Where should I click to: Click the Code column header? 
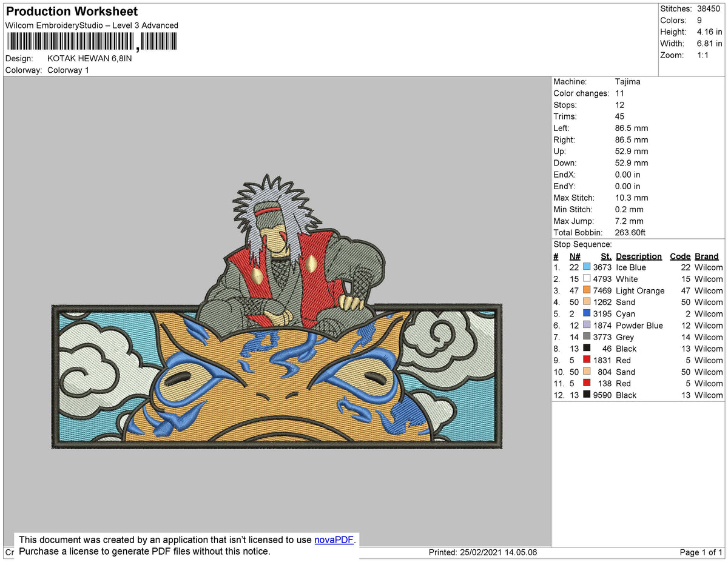click(x=680, y=256)
